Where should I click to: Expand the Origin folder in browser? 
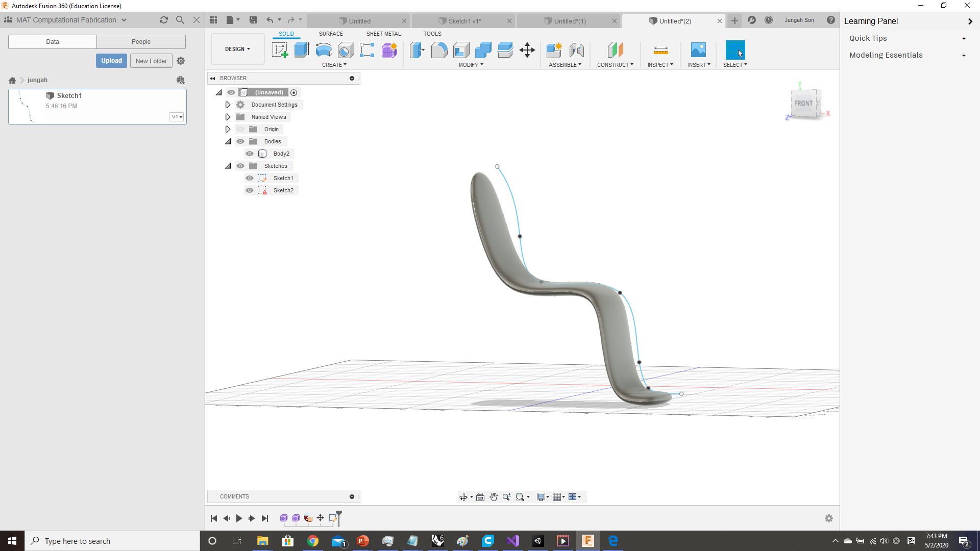click(228, 129)
